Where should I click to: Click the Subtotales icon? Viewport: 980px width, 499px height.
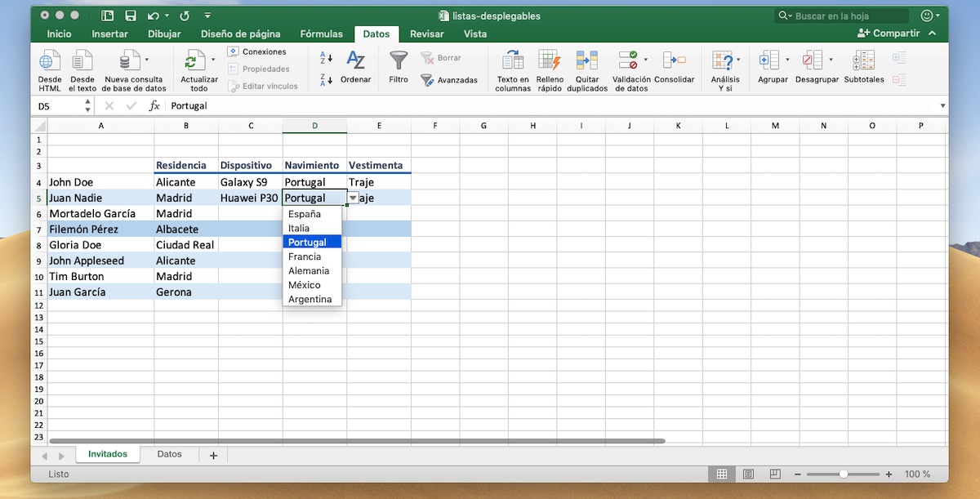863,61
